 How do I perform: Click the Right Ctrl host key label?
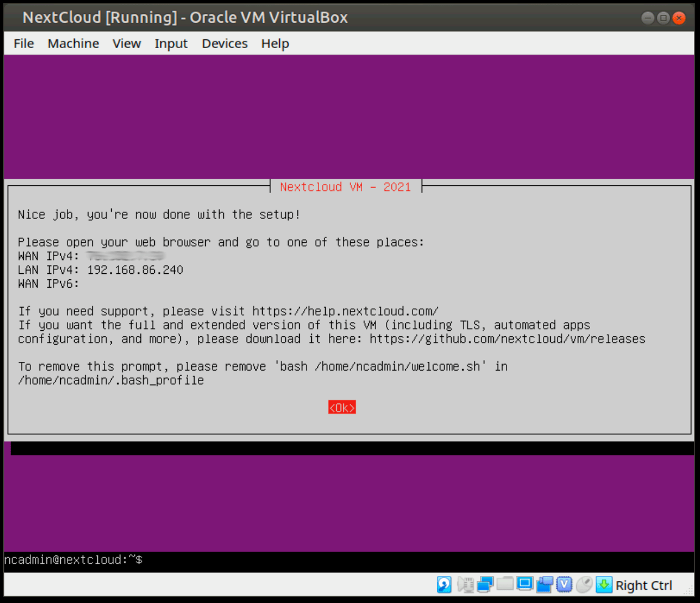click(x=644, y=585)
